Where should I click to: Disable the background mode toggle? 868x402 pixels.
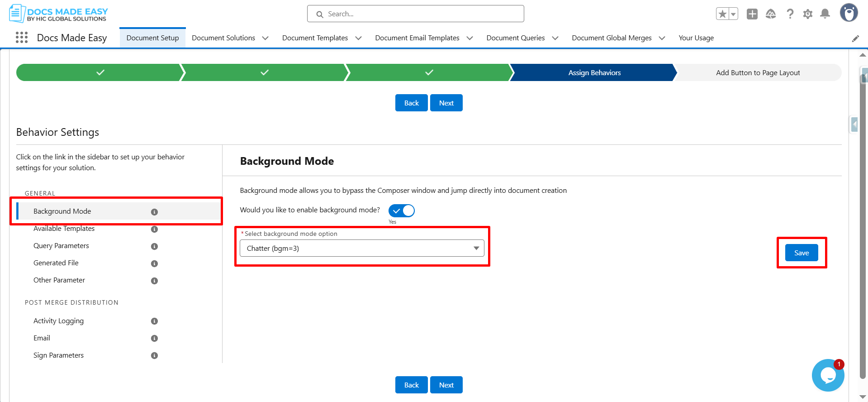(402, 211)
